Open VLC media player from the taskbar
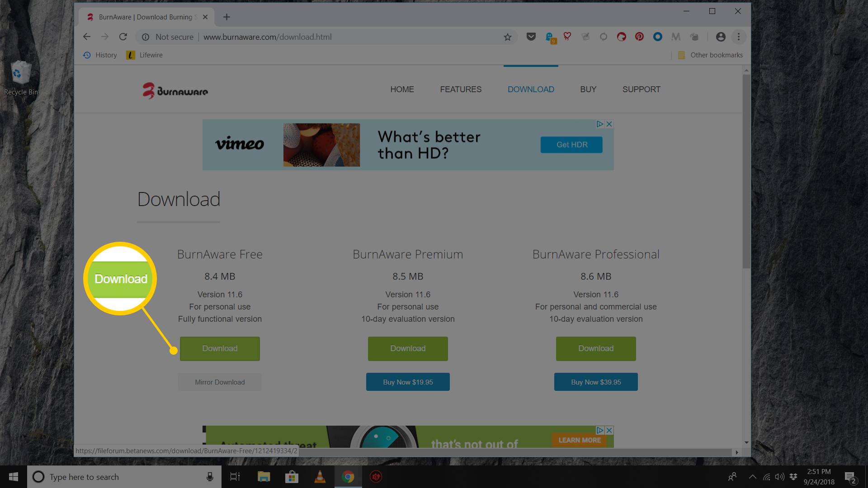Screen dimensions: 868x488 tap(320, 477)
